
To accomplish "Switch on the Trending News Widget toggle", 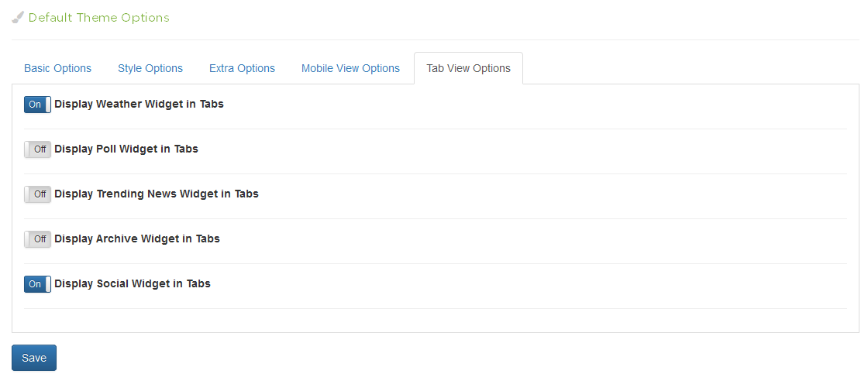I will pos(37,194).
